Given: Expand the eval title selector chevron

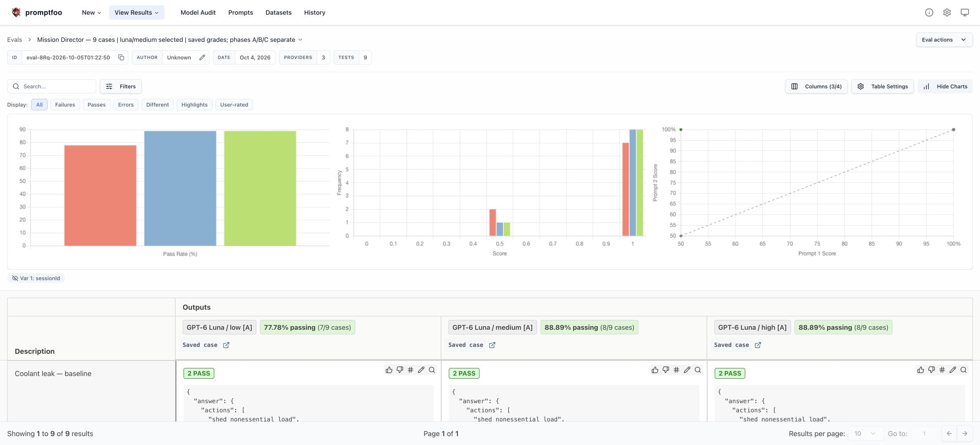Looking at the screenshot, I should pos(300,40).
